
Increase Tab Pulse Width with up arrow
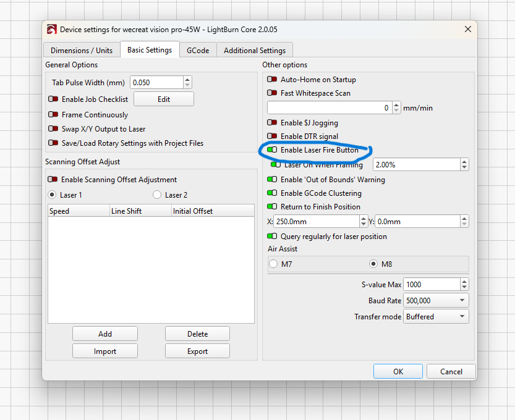187,80
